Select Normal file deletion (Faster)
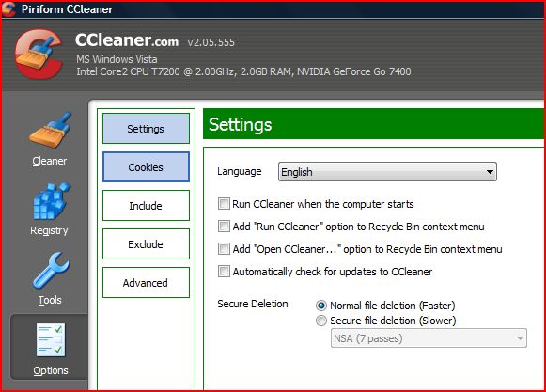 321,306
